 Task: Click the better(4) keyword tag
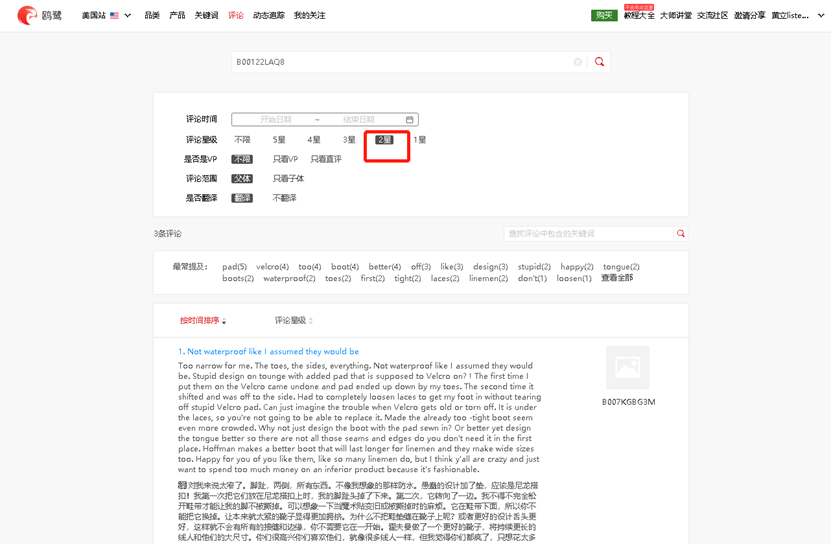pos(385,267)
